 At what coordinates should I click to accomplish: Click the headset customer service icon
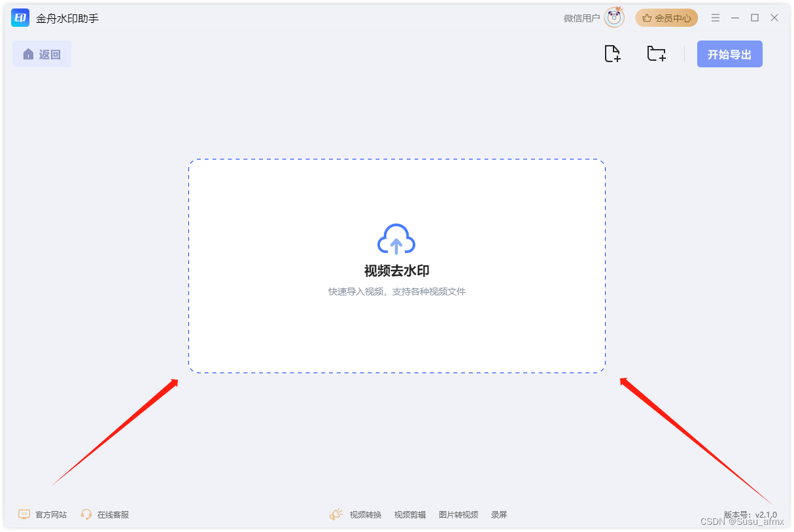(86, 514)
